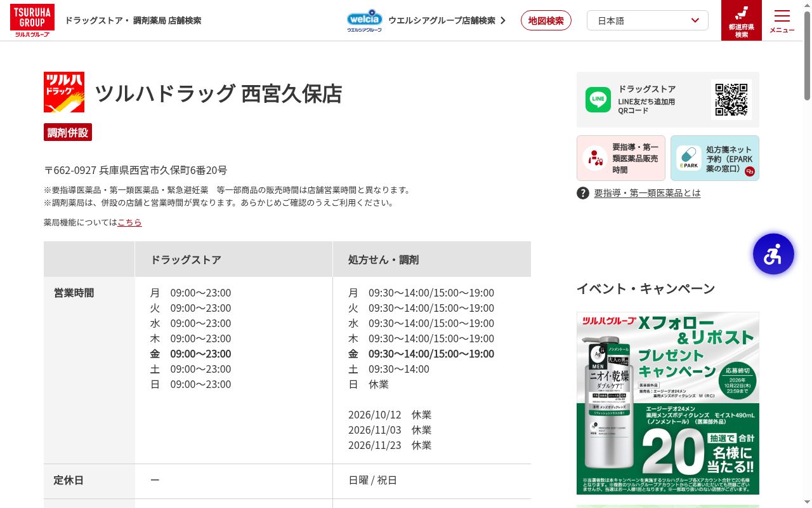Click the 日 09:00〜23:00 drugstore hours
Image resolution: width=812 pixels, height=508 pixels.
click(x=190, y=384)
